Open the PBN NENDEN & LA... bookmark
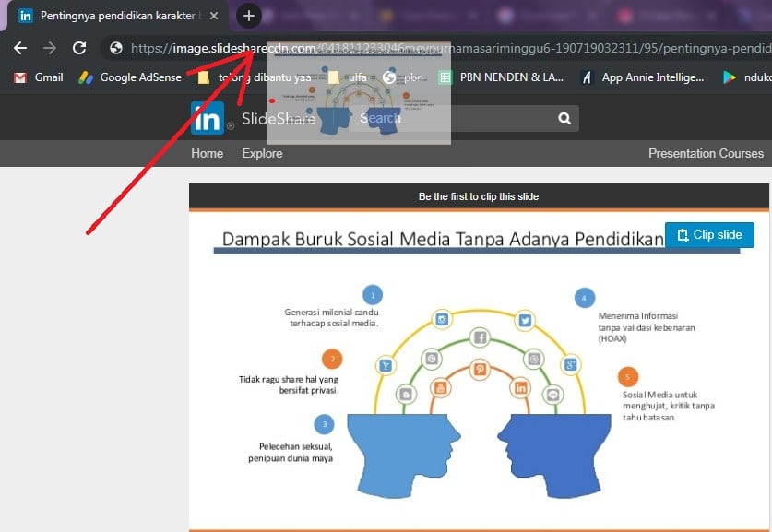 point(501,77)
